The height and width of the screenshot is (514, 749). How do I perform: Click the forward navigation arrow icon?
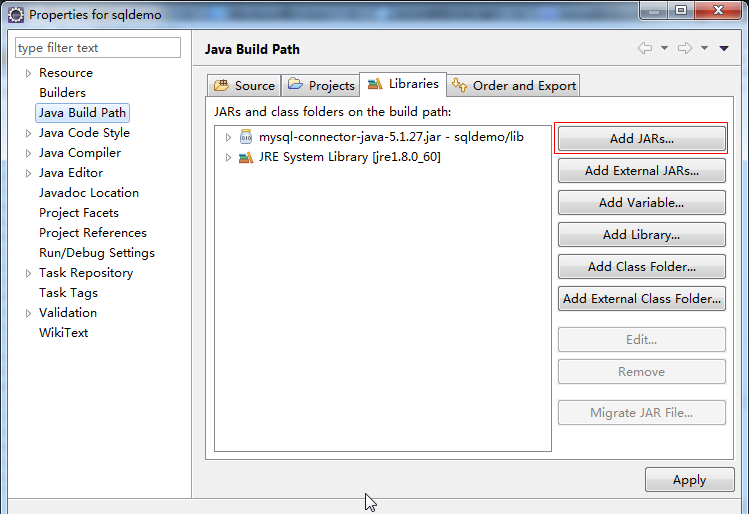point(685,48)
